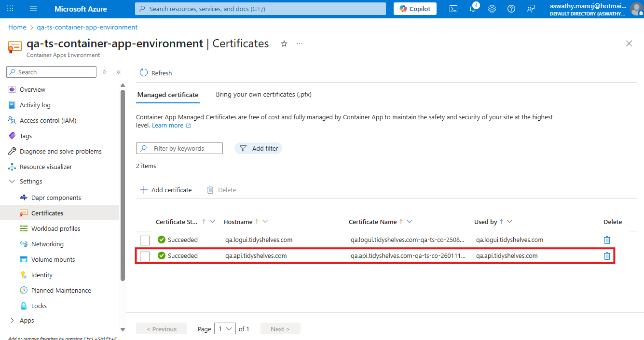
Task: Open Planned Maintenance
Action: pyautogui.click(x=62, y=290)
